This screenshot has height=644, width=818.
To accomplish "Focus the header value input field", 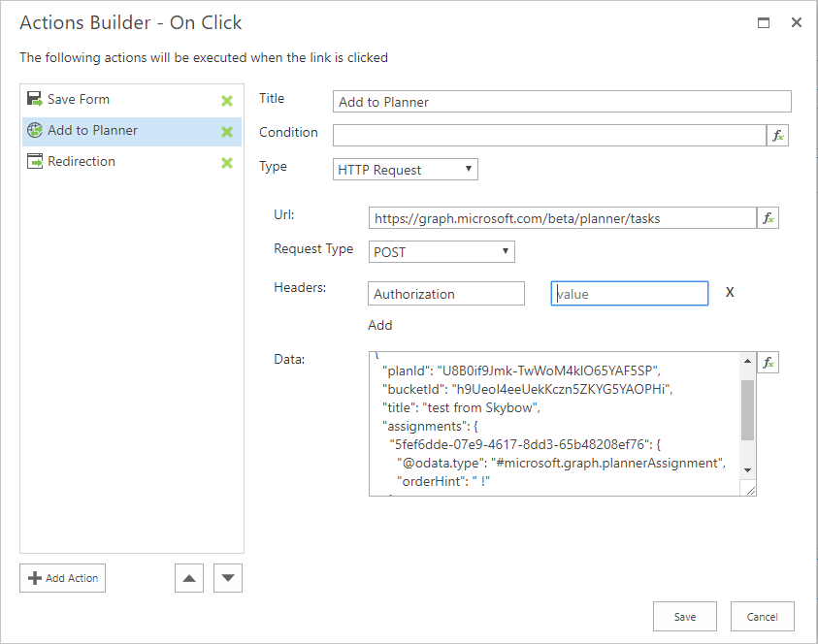I will 629,294.
